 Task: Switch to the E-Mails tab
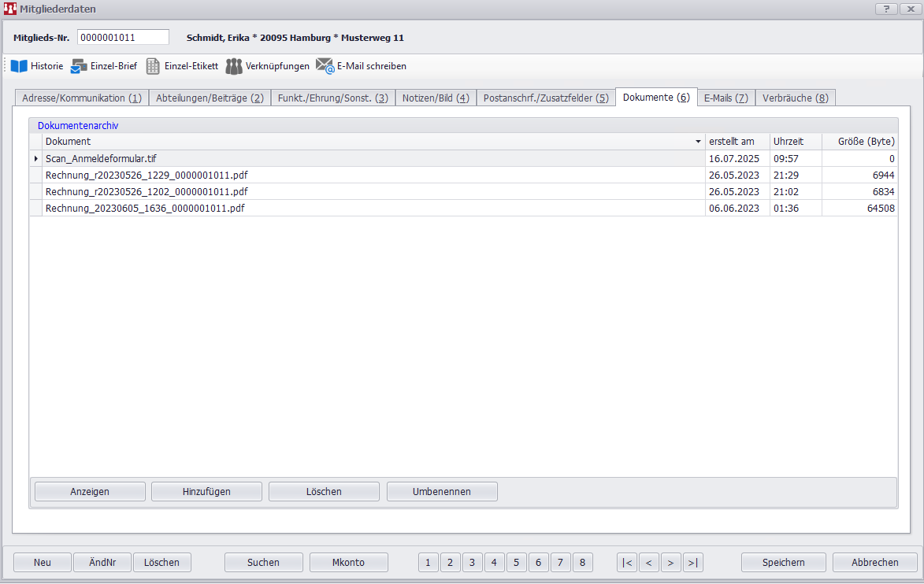tap(725, 98)
